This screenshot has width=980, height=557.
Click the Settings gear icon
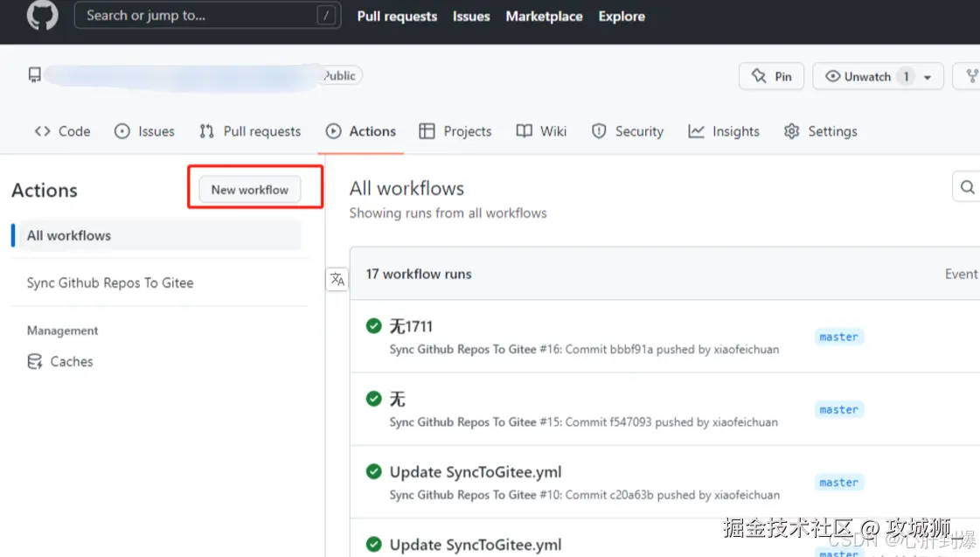pyautogui.click(x=791, y=131)
